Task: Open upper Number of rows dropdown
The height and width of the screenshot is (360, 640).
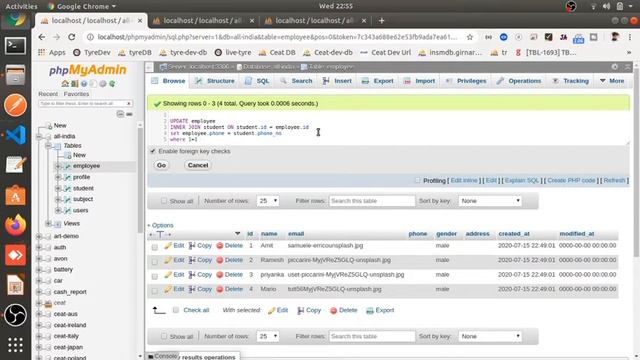Action: (x=268, y=201)
